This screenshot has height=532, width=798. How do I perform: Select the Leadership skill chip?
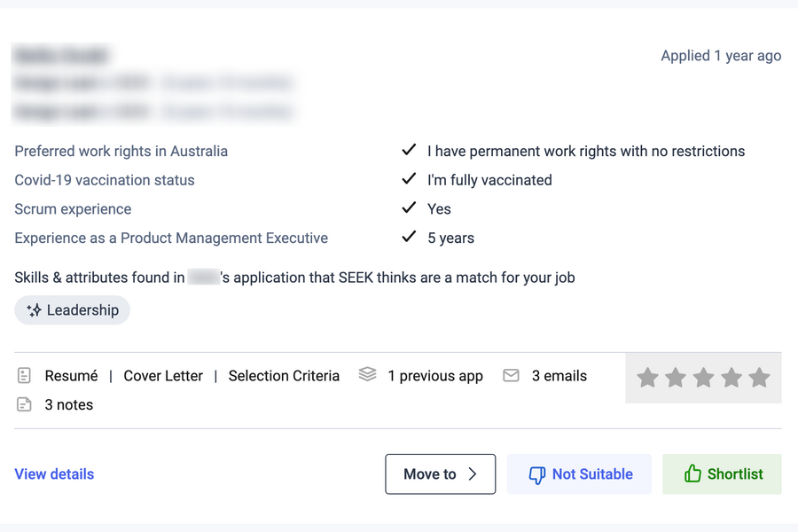[73, 310]
